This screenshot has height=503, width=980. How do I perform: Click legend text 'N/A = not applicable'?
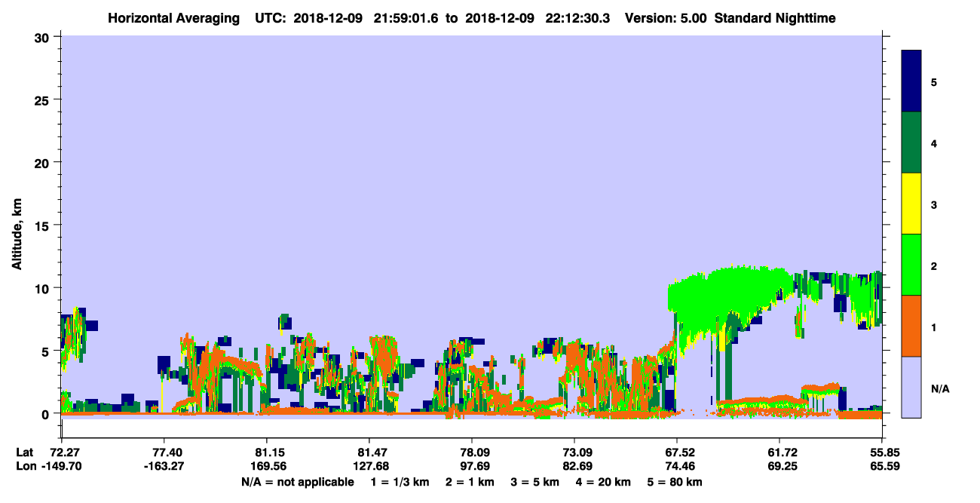point(297,482)
